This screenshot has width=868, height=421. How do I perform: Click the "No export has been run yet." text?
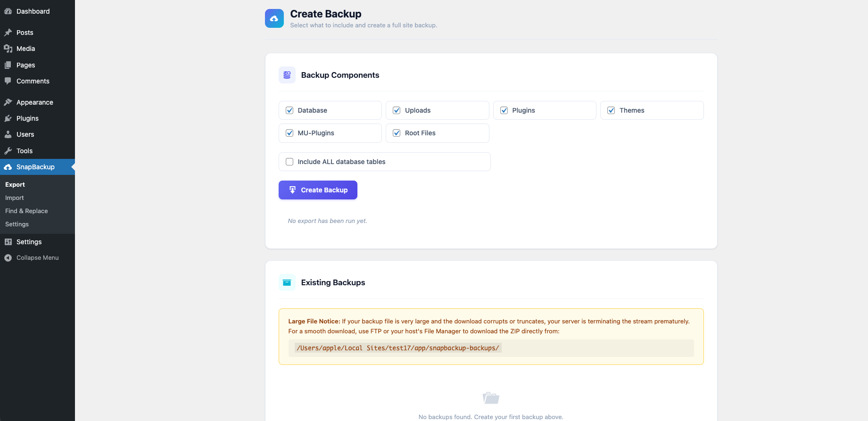tap(327, 221)
